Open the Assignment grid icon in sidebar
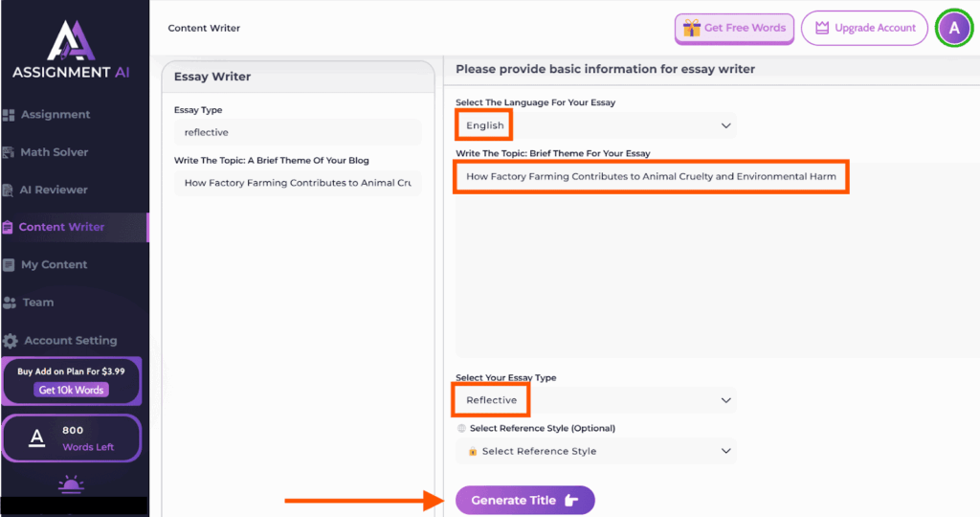The height and width of the screenshot is (517, 980). 9,115
